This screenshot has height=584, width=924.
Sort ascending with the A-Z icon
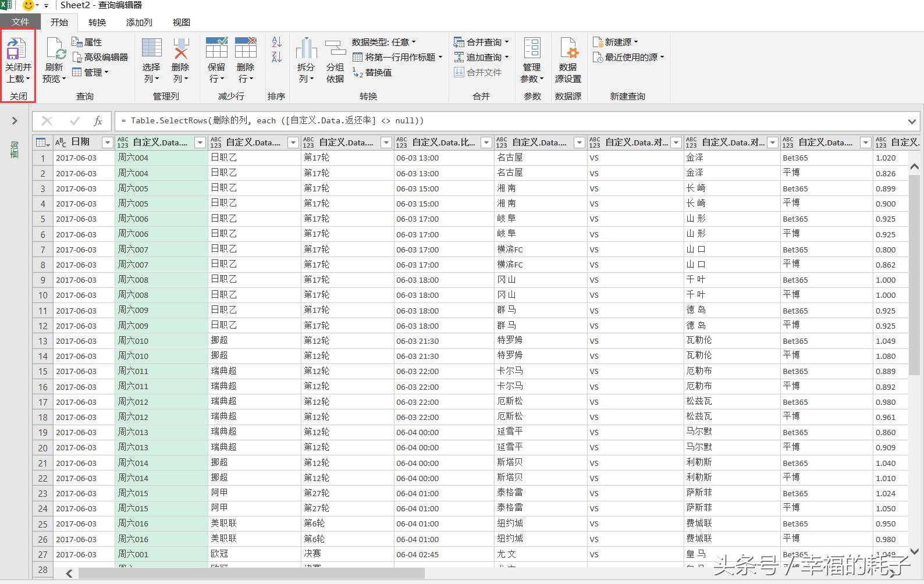pyautogui.click(x=277, y=42)
